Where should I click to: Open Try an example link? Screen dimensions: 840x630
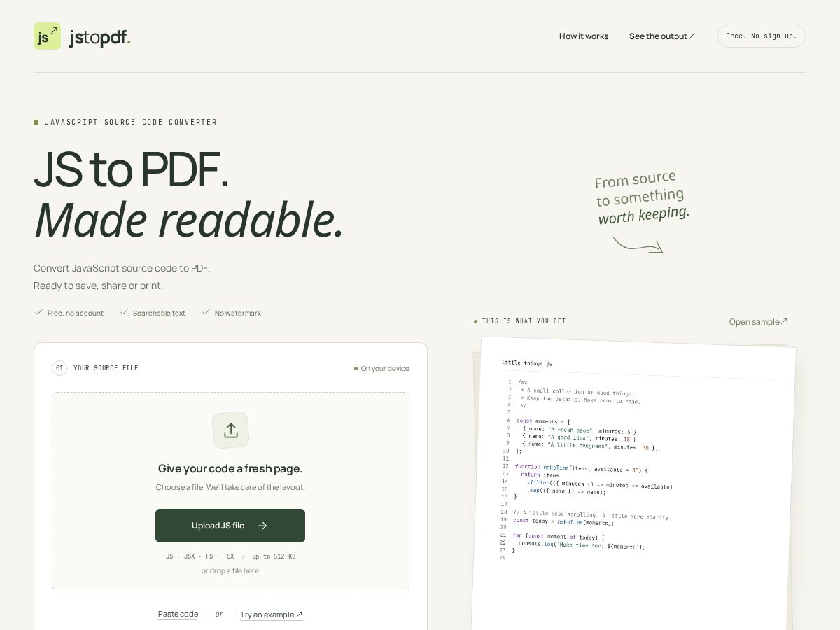(272, 615)
